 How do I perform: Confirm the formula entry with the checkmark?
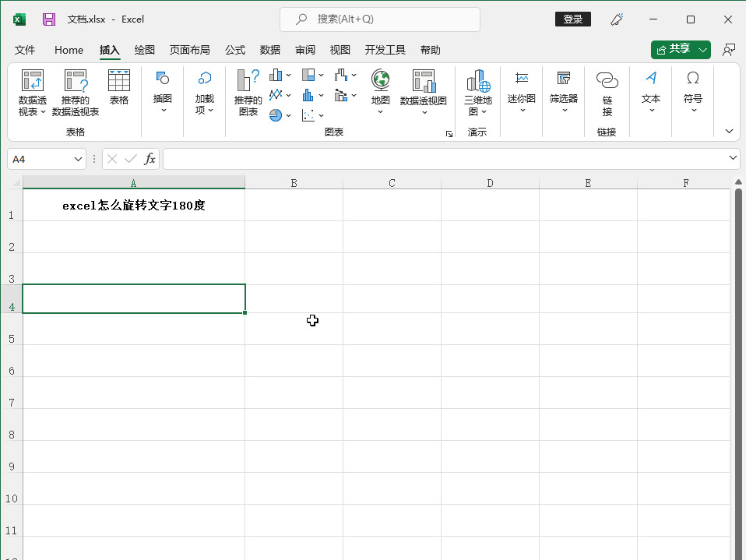point(130,159)
